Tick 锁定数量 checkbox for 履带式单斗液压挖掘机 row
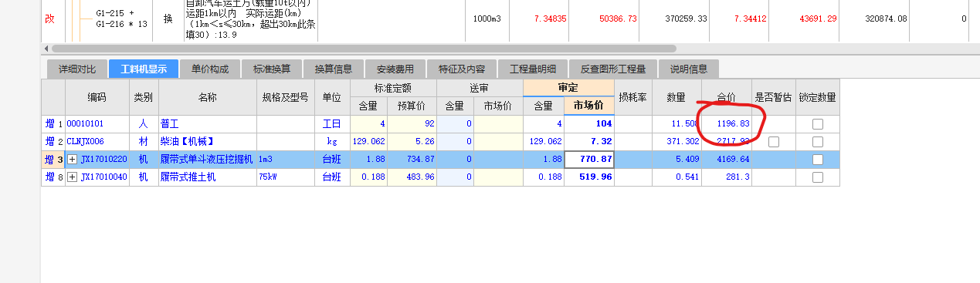Screen dimensions: 980x283 817,159
